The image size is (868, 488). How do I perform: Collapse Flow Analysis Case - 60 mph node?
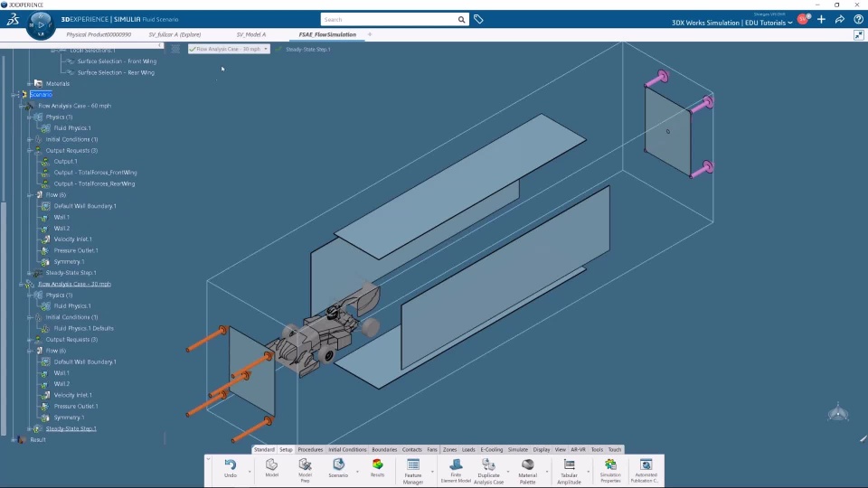[x=22, y=106]
